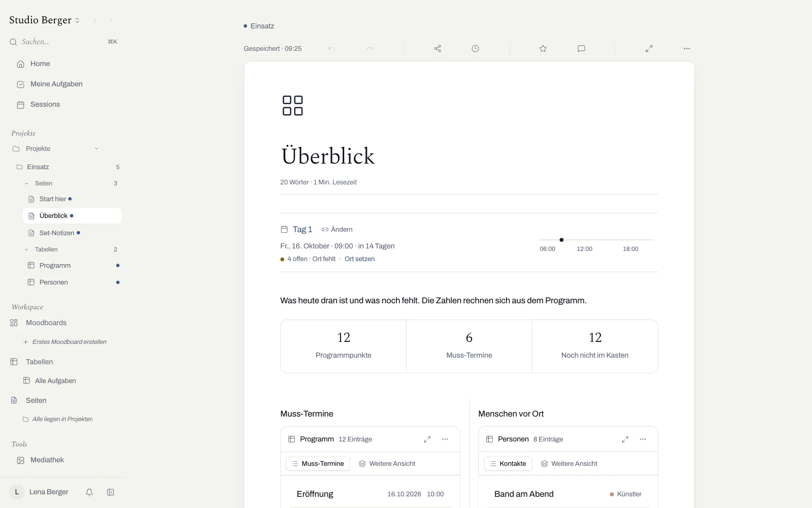Click the large page grid icon above Überblick
812x508 pixels.
pos(293,106)
